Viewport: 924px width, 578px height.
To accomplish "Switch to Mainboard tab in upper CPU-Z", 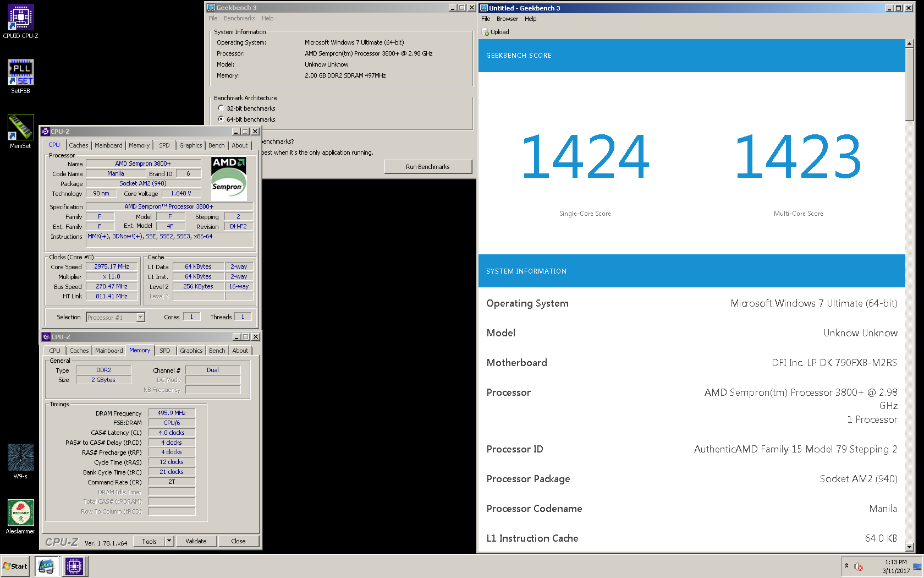I will click(108, 145).
